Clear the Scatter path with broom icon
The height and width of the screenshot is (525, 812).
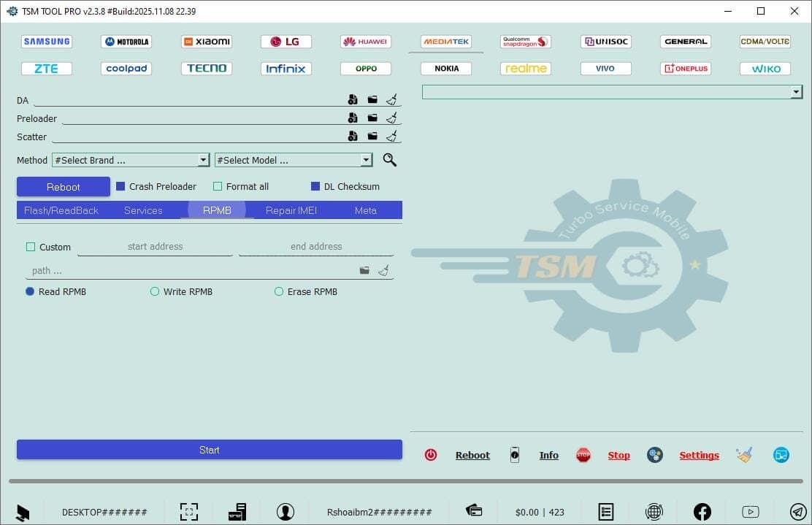pyautogui.click(x=391, y=136)
